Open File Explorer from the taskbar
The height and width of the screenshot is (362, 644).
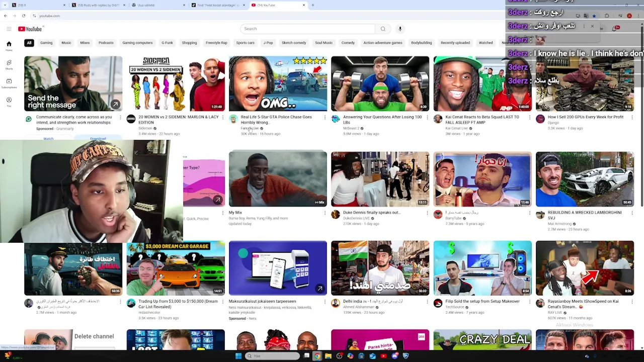328,356
